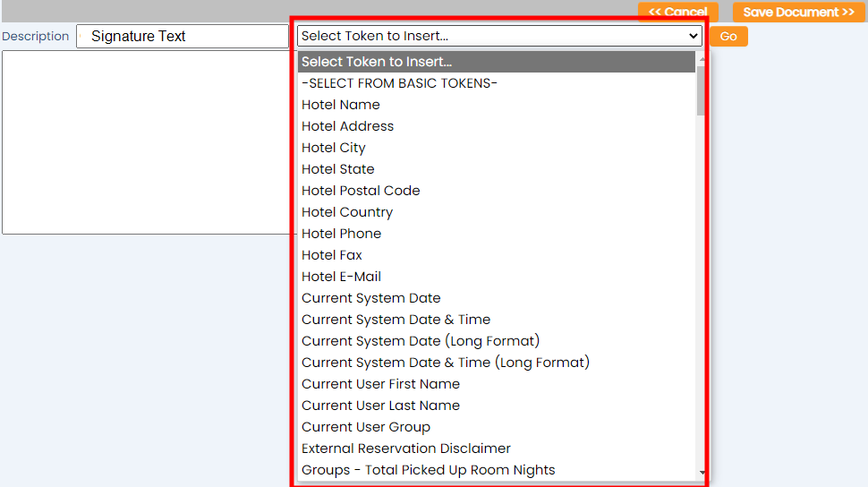868x487 pixels.
Task: Choose Hotel Name token
Action: pyautogui.click(x=496, y=105)
